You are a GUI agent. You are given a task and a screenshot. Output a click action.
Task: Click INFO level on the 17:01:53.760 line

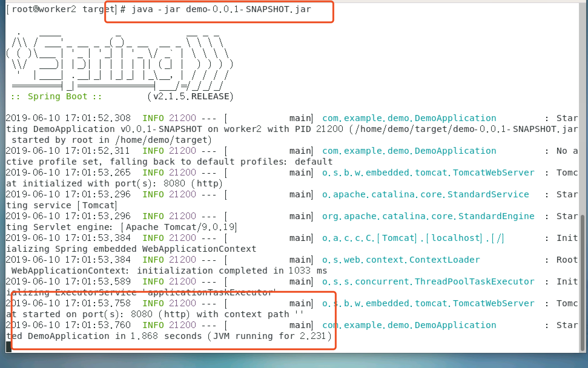pyautogui.click(x=153, y=325)
